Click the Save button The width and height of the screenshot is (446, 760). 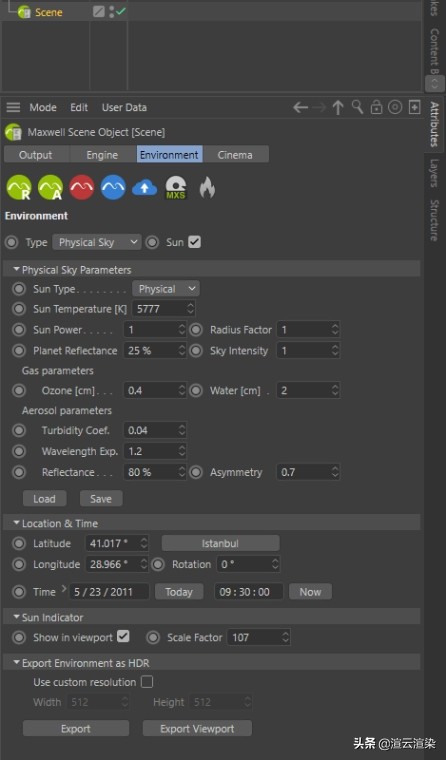click(x=101, y=498)
